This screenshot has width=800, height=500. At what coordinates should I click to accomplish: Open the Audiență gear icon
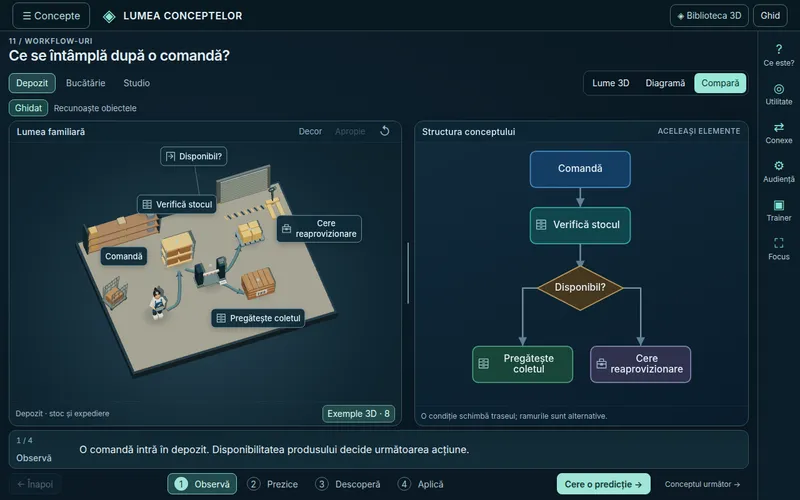(x=779, y=166)
